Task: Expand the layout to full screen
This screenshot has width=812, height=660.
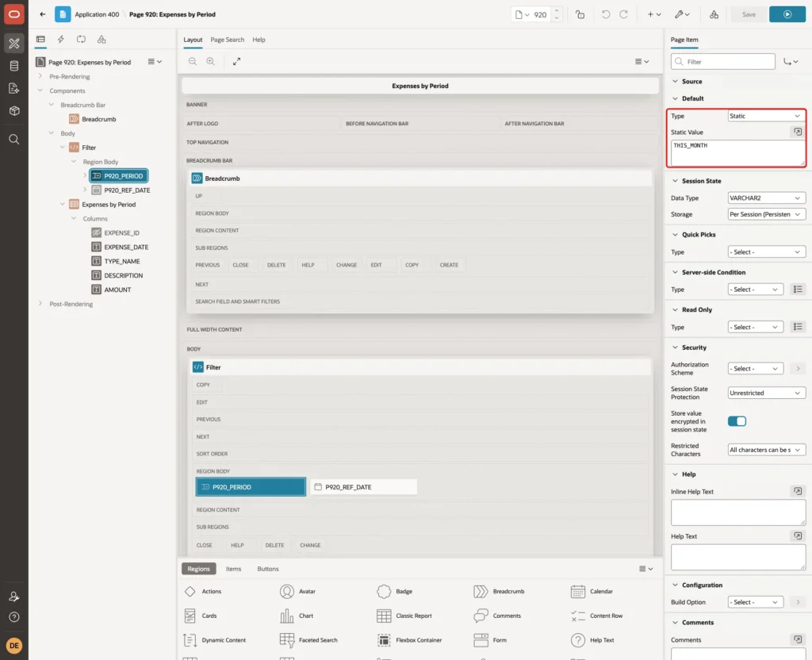Action: point(236,61)
